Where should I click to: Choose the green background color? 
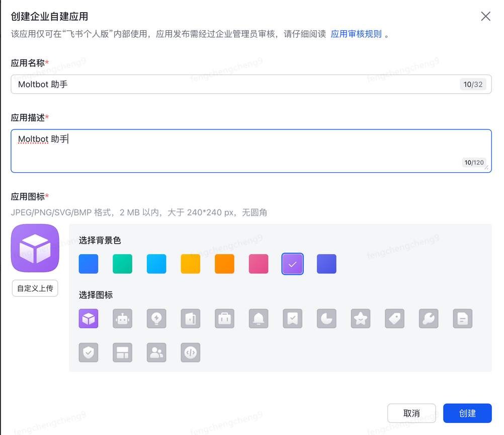pyautogui.click(x=123, y=264)
